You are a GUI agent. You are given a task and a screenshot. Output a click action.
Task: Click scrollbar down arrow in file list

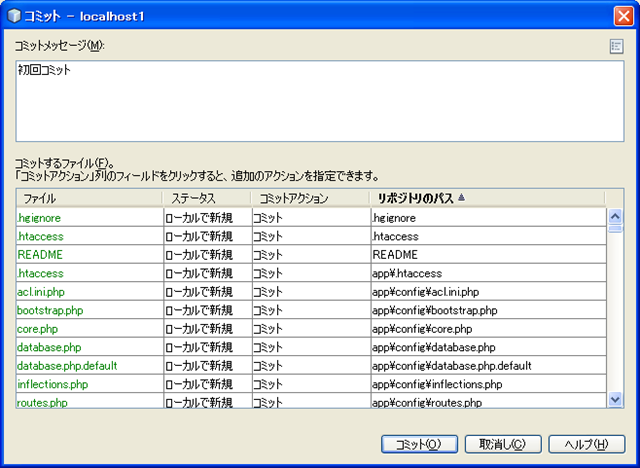click(615, 399)
